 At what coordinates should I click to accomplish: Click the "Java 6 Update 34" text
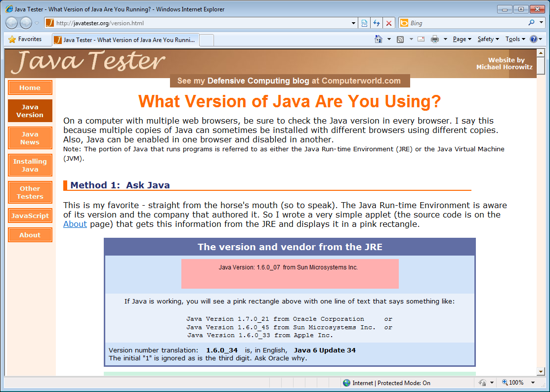[x=325, y=350]
